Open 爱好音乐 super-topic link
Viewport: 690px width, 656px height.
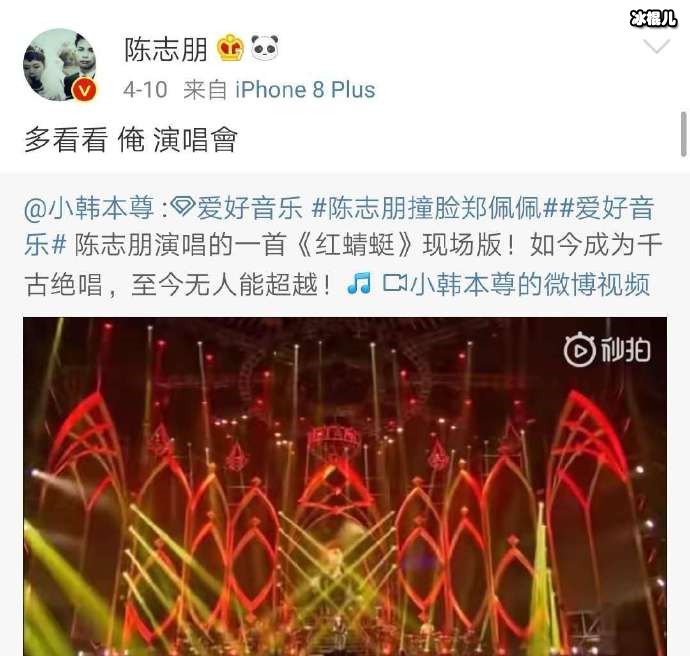pos(250,208)
